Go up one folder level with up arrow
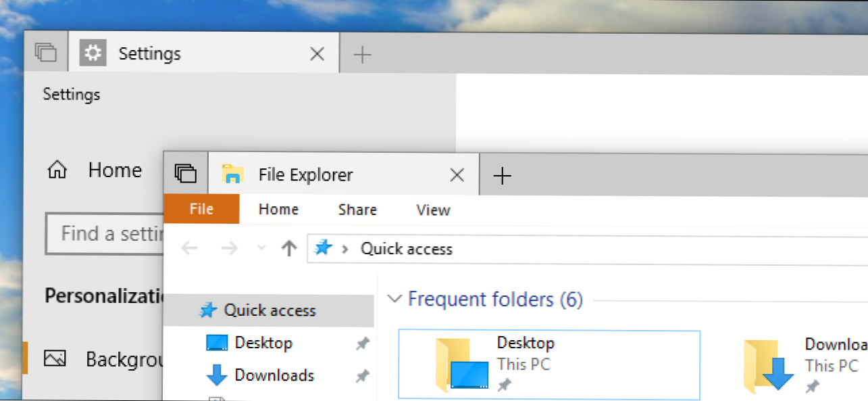 289,249
